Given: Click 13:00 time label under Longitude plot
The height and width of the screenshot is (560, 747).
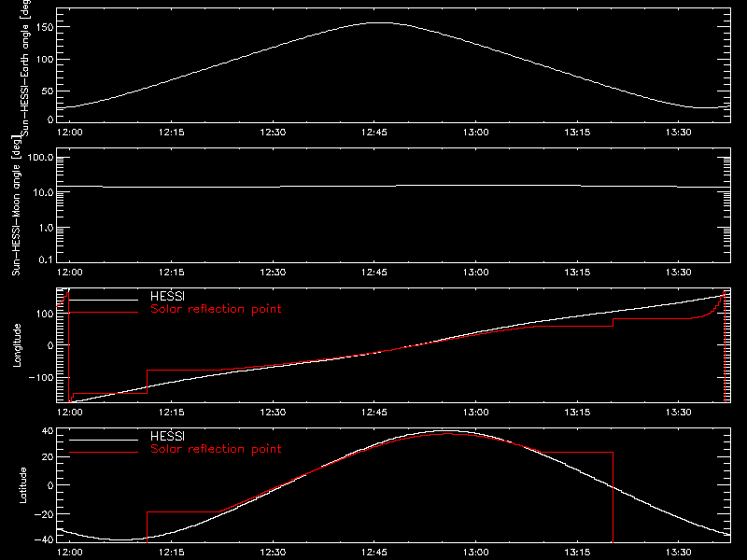Looking at the screenshot, I should [x=475, y=412].
